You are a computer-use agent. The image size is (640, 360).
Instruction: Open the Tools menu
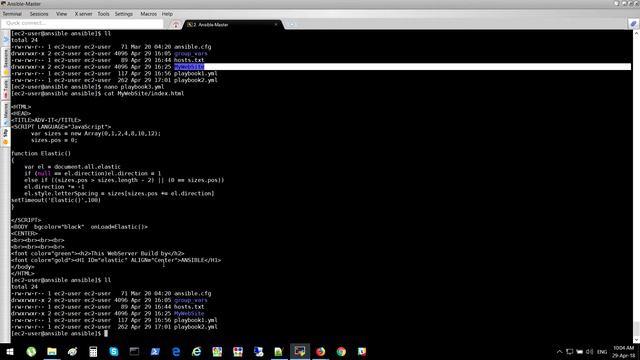[103, 14]
